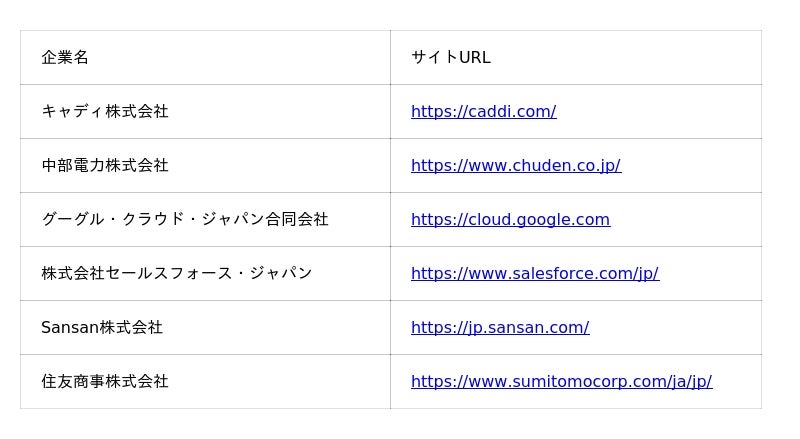Select the キャディ株式会社 company name cell
The height and width of the screenshot is (439, 800).
[105, 112]
